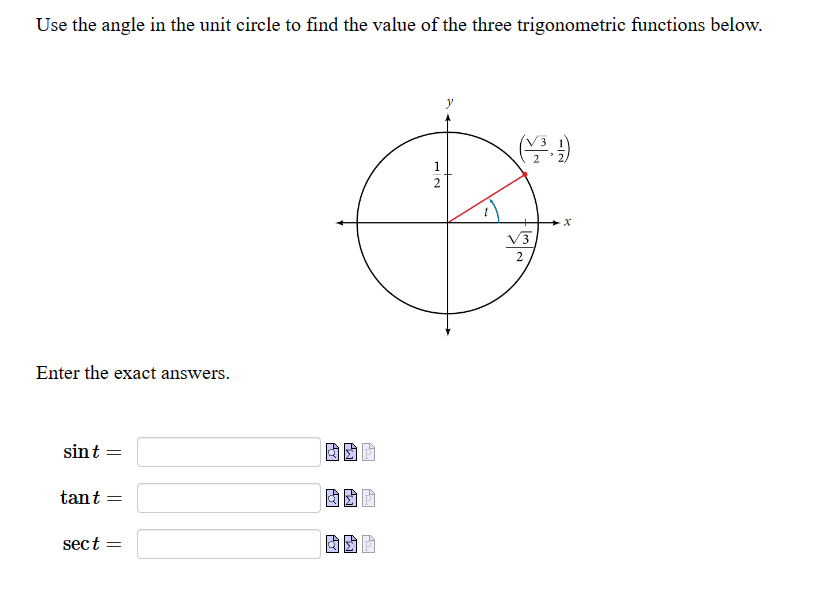Click the sin t equals label
The height and width of the screenshot is (603, 822).
tap(91, 452)
